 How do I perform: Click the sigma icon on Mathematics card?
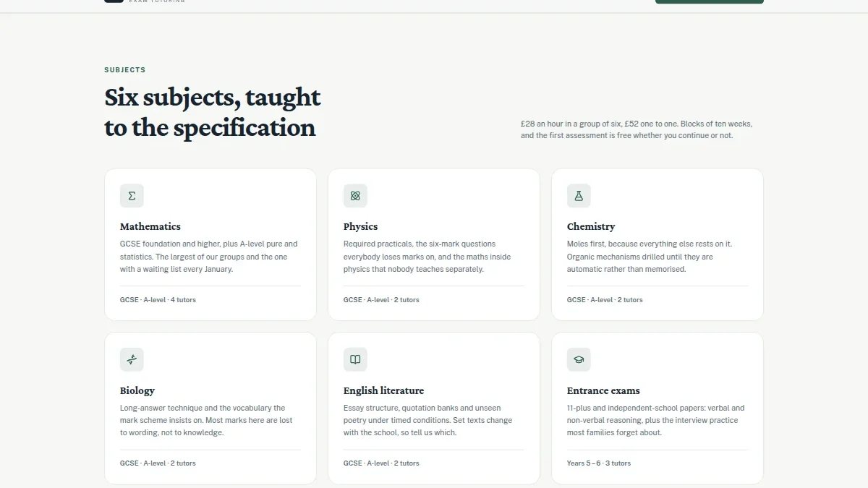(x=132, y=196)
